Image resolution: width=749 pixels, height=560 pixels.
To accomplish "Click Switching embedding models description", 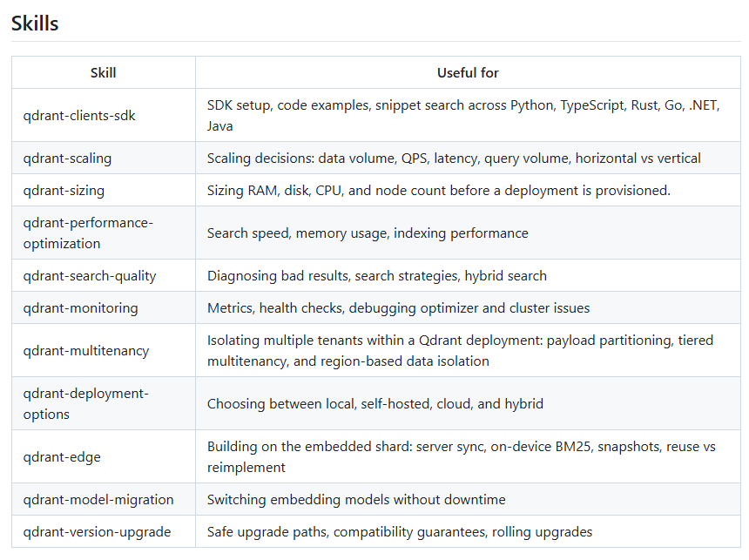I will pos(468,499).
